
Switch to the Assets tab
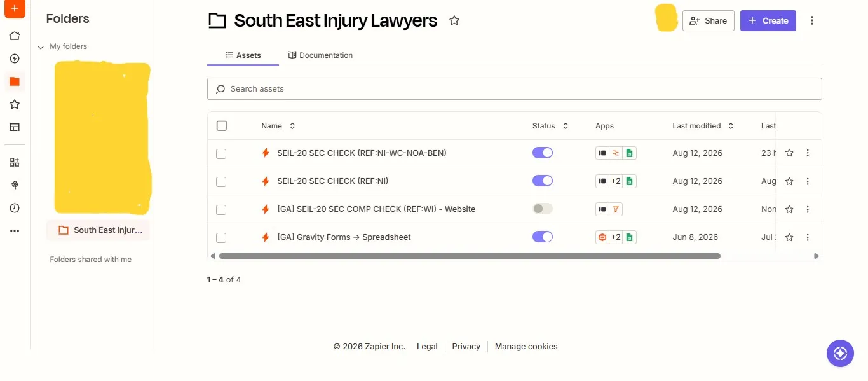click(x=243, y=55)
